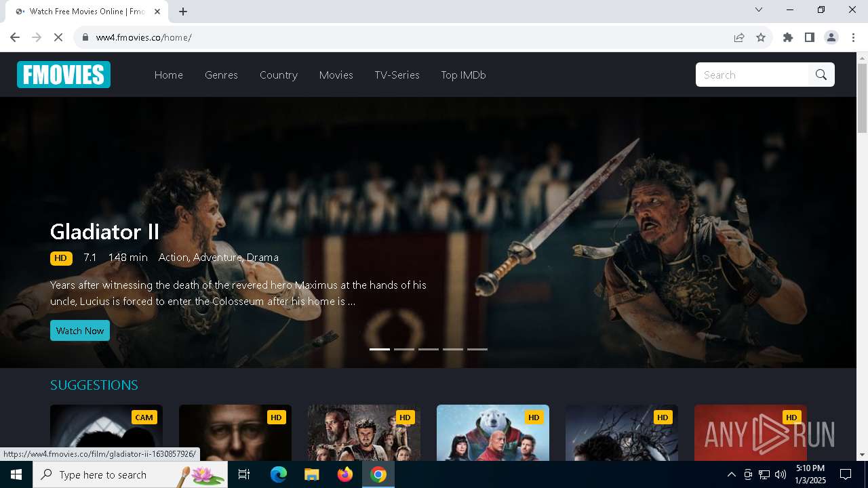Open Chrome three-dot menu
Screen dimensions: 868x488
(x=853, y=37)
